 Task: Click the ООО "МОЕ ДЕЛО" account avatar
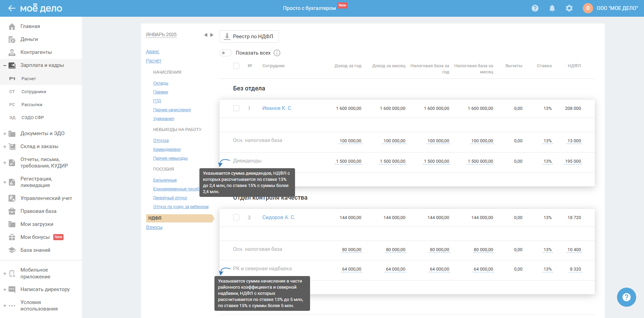(x=588, y=8)
